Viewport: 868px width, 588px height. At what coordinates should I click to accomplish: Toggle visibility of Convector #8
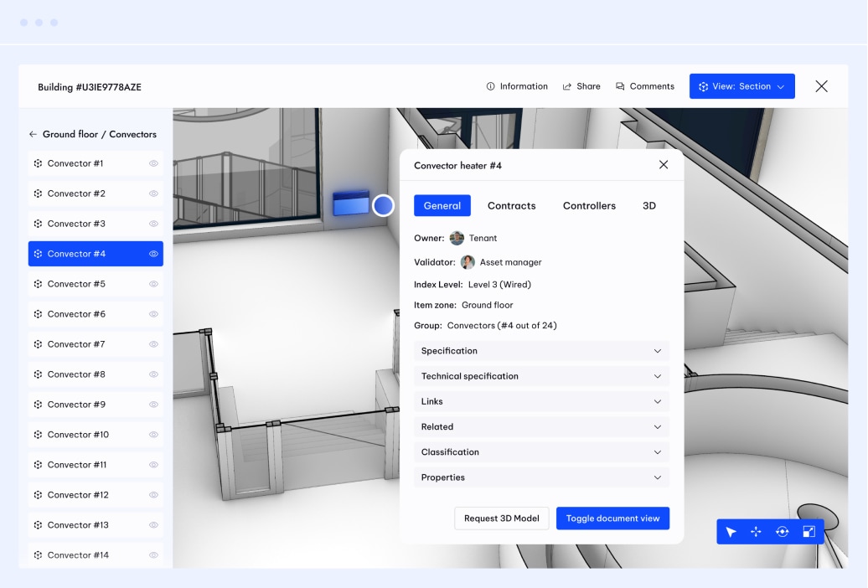click(154, 374)
